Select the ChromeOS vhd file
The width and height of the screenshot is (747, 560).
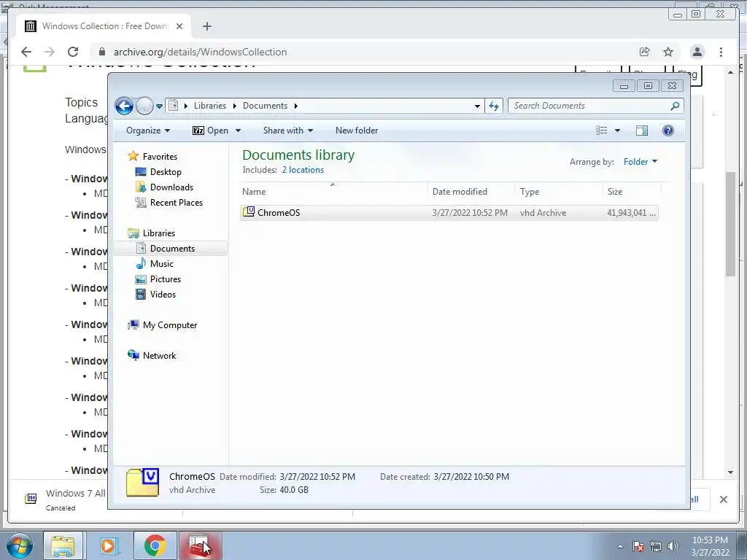(x=449, y=213)
